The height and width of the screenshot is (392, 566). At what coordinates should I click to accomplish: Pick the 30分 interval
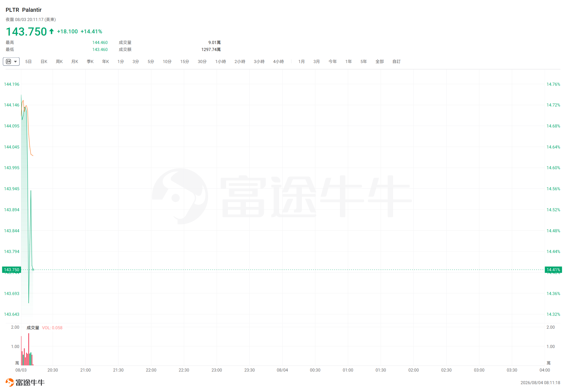click(x=202, y=62)
